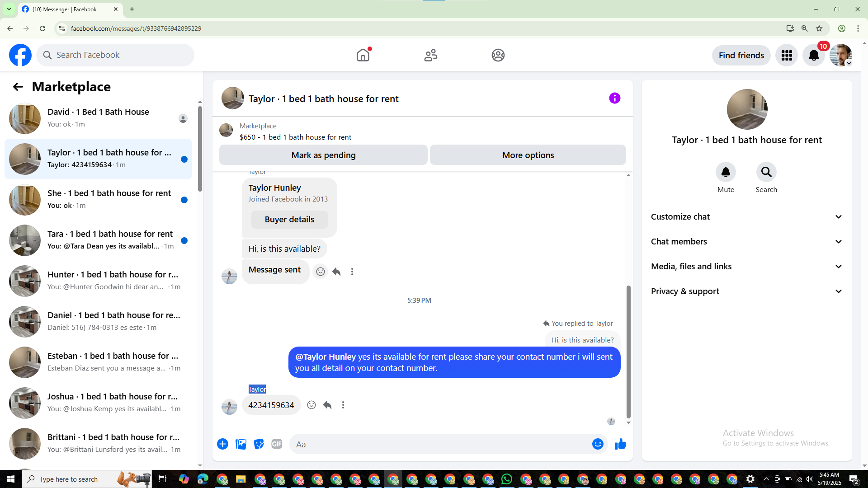Open more options for 'Message sent' message
The height and width of the screenshot is (488, 868).
click(352, 272)
